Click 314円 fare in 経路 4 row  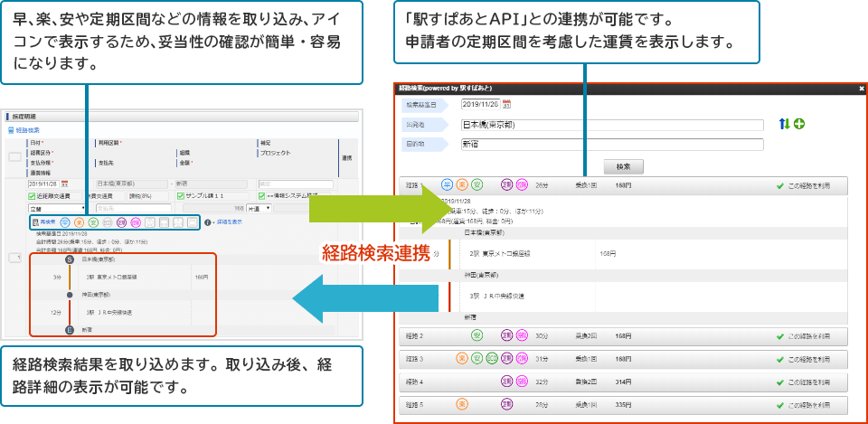click(623, 382)
